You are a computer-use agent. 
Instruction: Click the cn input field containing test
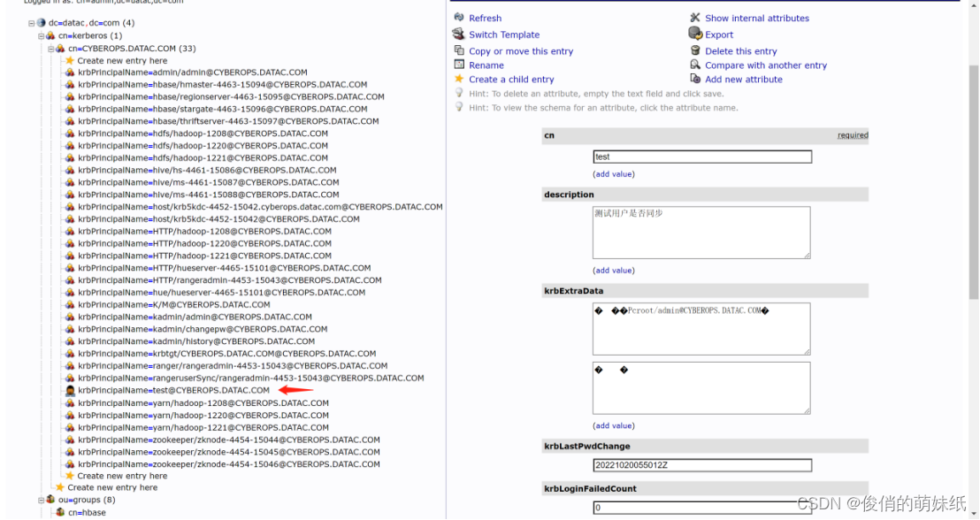coord(701,156)
